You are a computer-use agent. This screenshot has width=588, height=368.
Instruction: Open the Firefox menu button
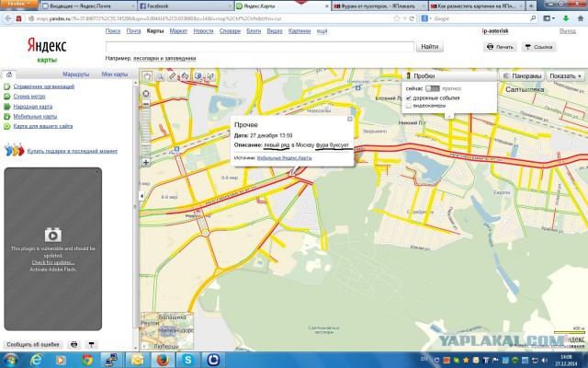click(18, 4)
